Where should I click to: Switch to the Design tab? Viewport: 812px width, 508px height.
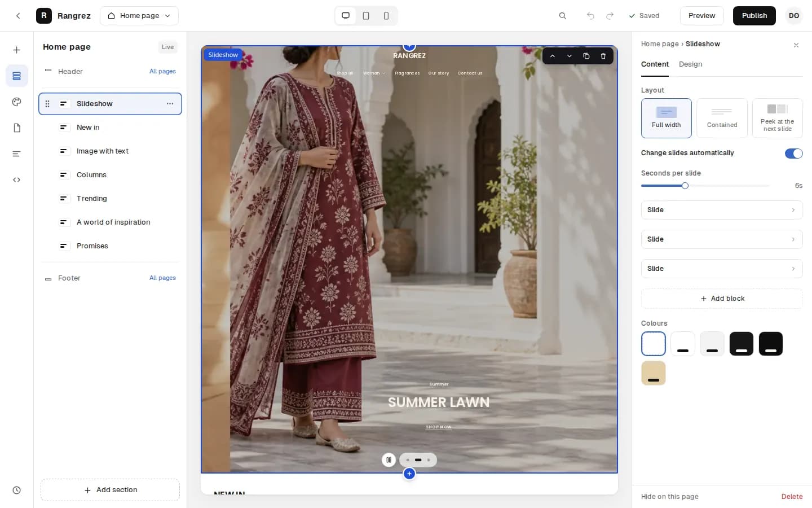(x=691, y=64)
